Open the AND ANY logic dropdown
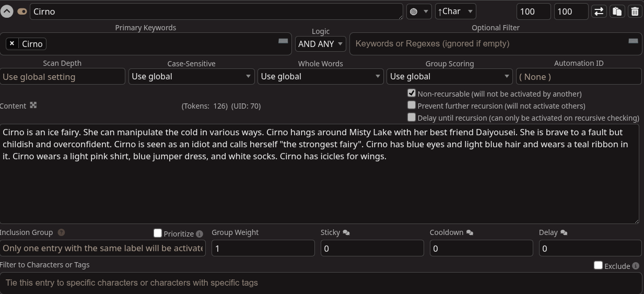Screen dimensions: 644x294 321,44
